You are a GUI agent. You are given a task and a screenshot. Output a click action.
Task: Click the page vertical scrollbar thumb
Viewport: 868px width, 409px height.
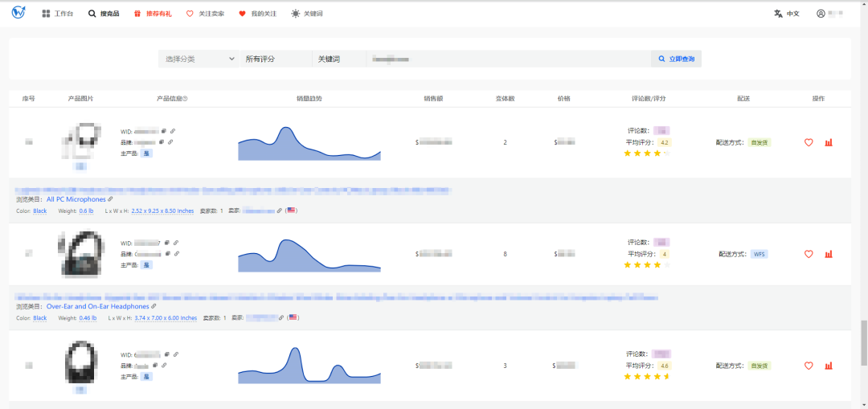click(863, 343)
